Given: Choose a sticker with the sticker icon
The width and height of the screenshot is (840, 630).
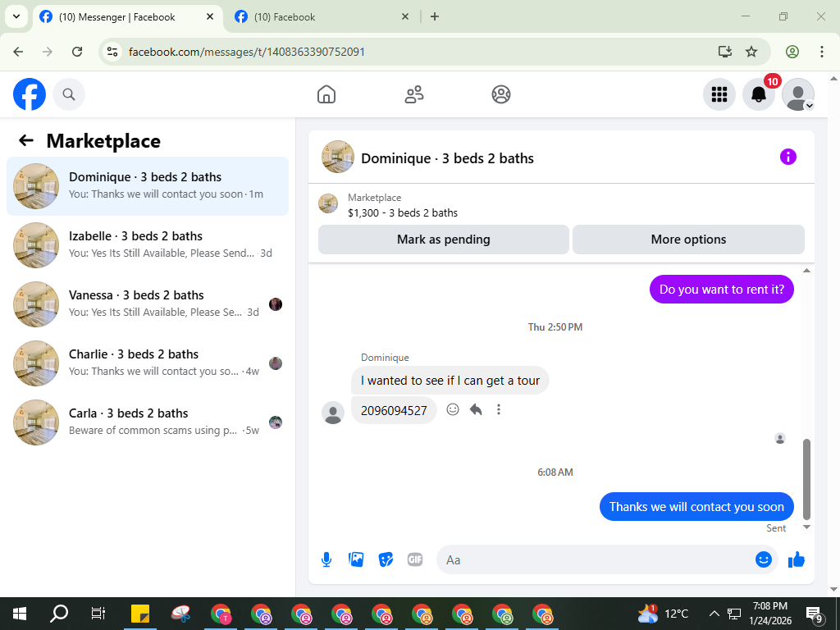Looking at the screenshot, I should (386, 559).
